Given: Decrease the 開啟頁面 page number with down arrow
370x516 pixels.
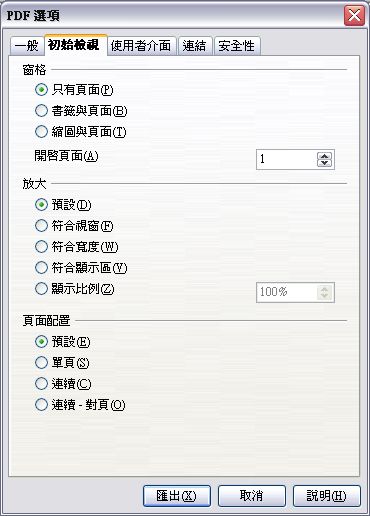Looking at the screenshot, I should pyautogui.click(x=324, y=163).
